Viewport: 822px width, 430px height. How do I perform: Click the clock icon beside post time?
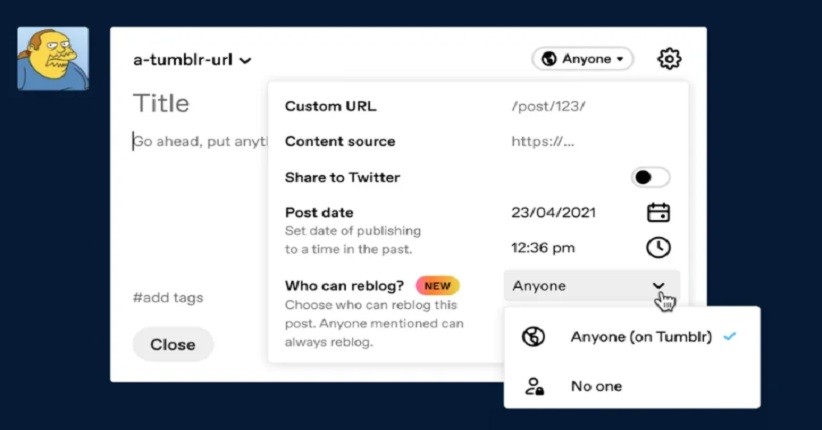[x=658, y=247]
